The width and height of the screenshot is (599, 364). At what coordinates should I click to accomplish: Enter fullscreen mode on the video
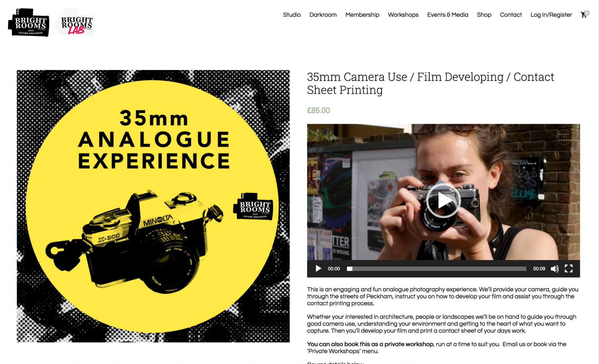point(569,269)
